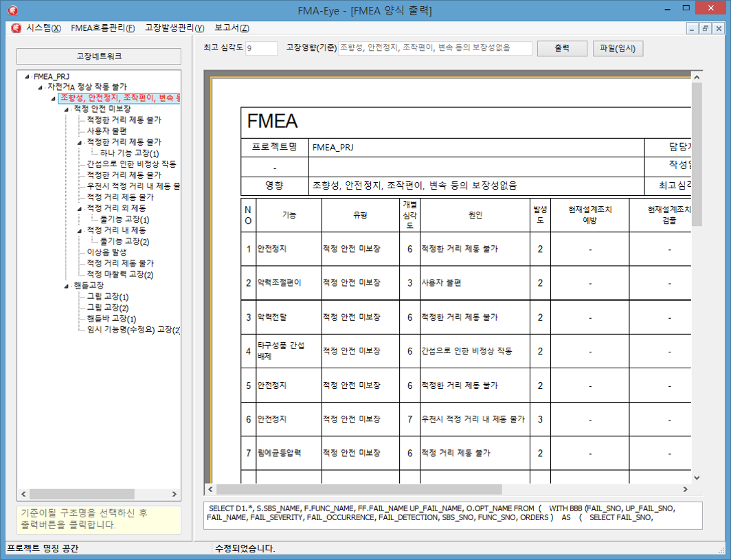Minimize the inner document window
The image size is (731, 560).
pyautogui.click(x=692, y=28)
